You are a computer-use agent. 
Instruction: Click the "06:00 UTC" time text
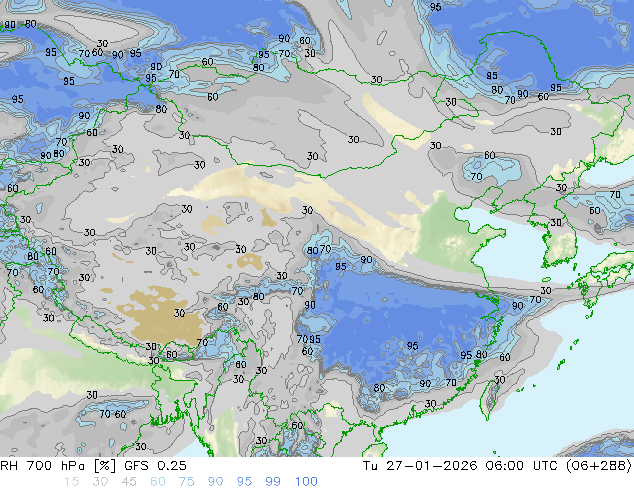click(524, 466)
